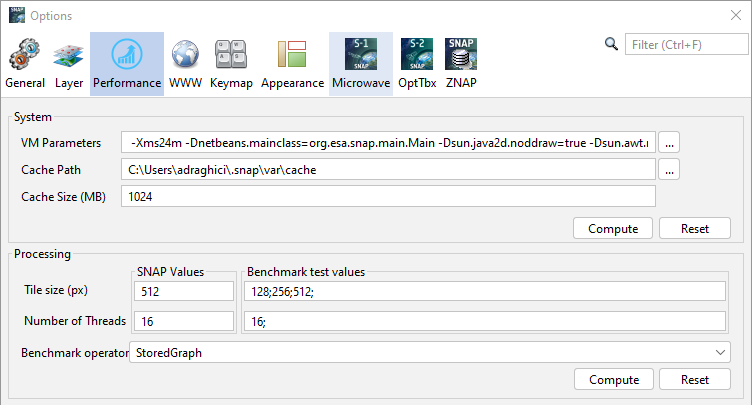The image size is (752, 405).
Task: Edit the Tile size SNAP value field
Action: point(183,291)
